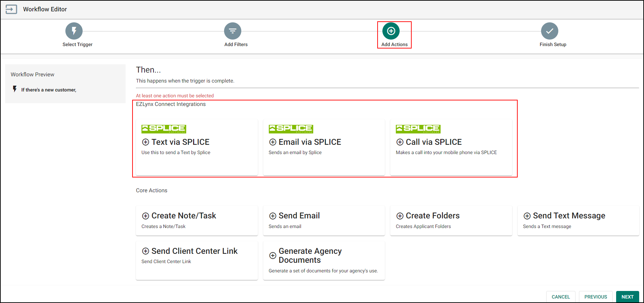
Task: Click the 'EZLynx Connect Integrations' section label
Action: (171, 104)
